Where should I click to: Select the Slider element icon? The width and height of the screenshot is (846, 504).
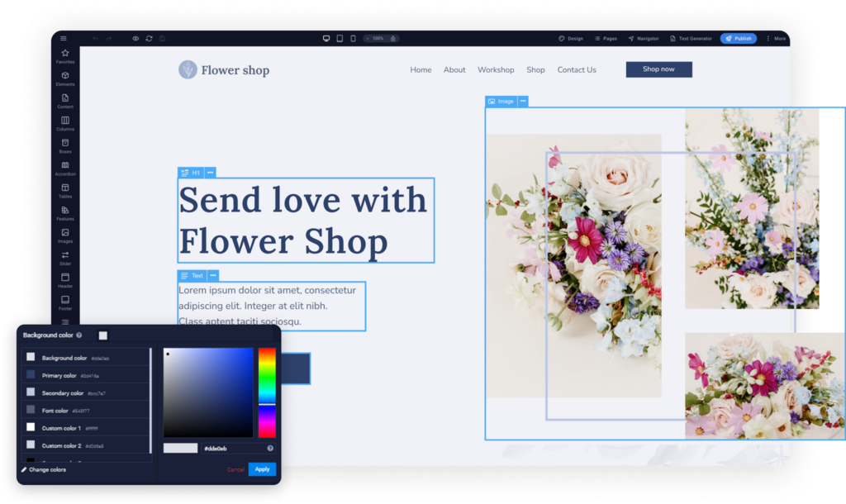point(65,257)
